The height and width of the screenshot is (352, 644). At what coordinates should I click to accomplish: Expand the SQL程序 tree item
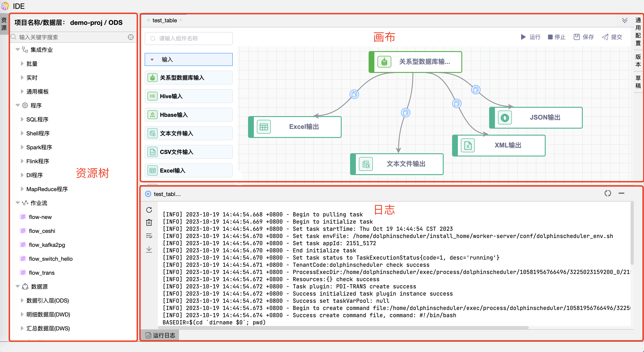click(22, 119)
